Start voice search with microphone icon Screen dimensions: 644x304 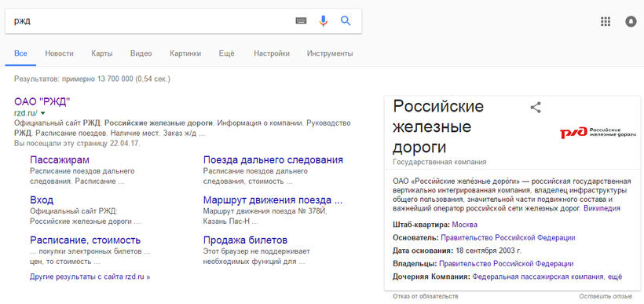point(324,21)
